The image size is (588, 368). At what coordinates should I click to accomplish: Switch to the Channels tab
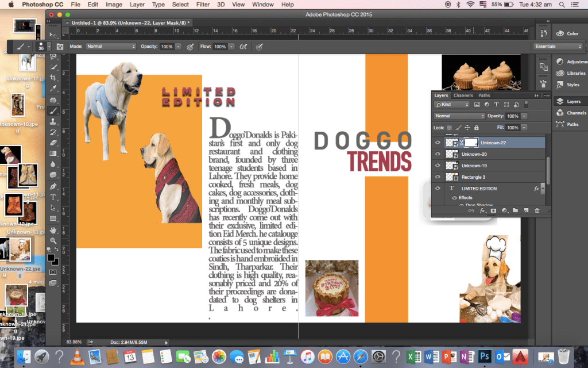[463, 95]
